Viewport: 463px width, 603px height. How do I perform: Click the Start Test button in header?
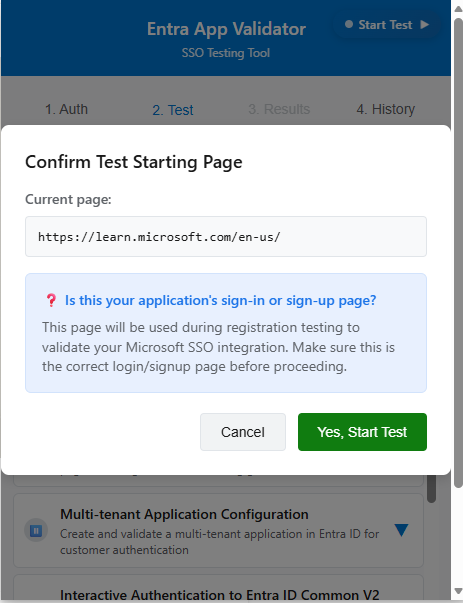386,25
